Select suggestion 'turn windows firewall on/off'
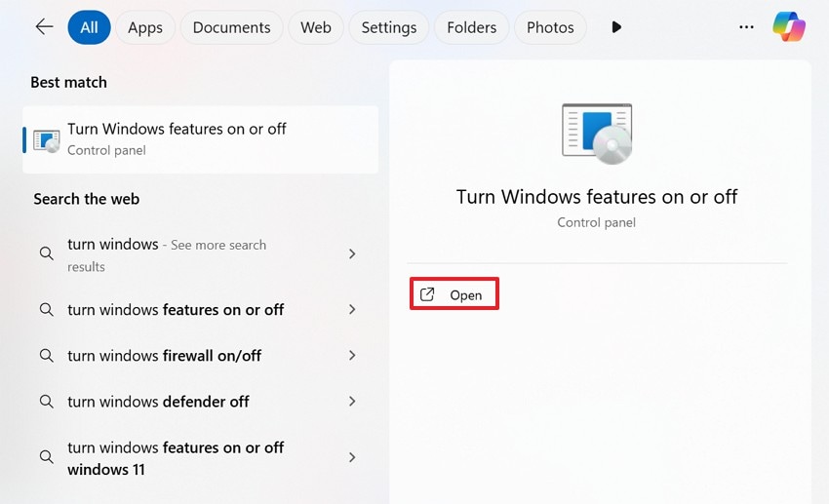This screenshot has width=829, height=504. (200, 356)
